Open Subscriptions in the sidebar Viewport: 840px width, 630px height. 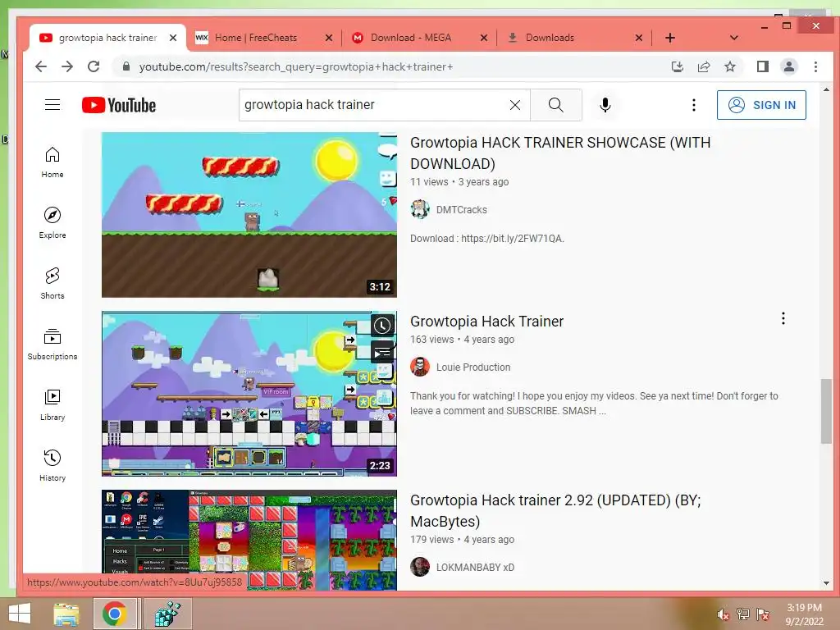coord(52,344)
